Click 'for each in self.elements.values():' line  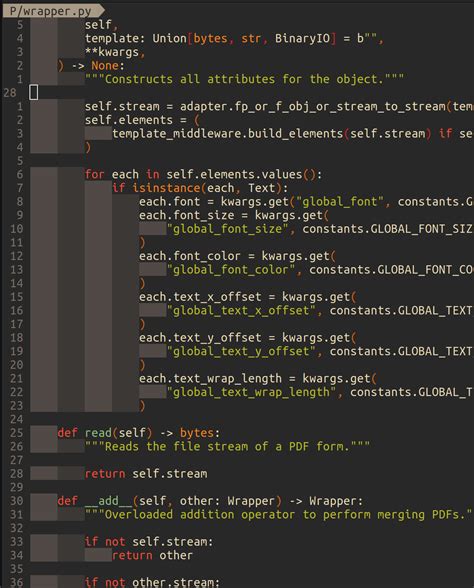click(203, 174)
